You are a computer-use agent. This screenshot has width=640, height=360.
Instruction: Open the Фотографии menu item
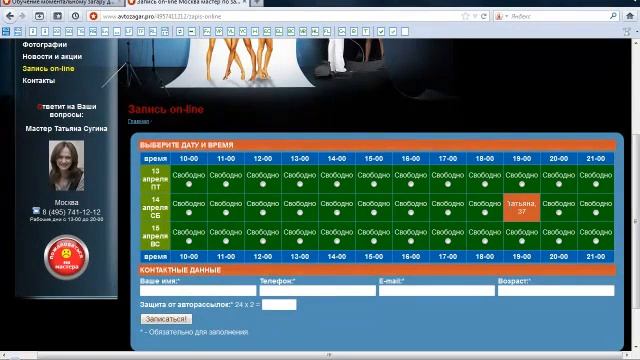[x=44, y=44]
